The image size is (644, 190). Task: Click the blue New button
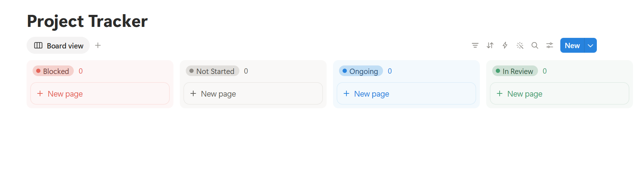(x=572, y=45)
